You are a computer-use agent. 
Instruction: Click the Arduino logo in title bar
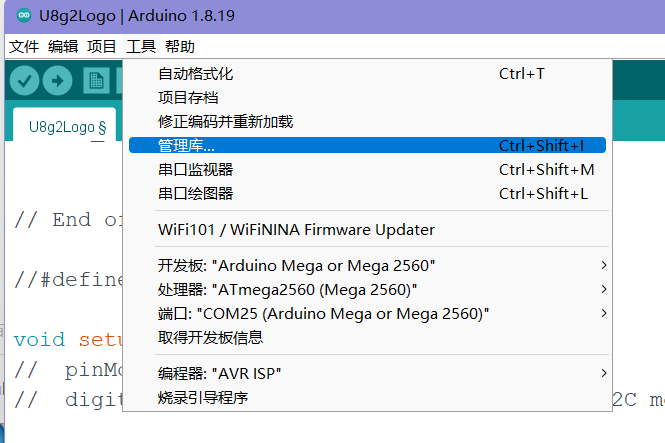click(24, 16)
